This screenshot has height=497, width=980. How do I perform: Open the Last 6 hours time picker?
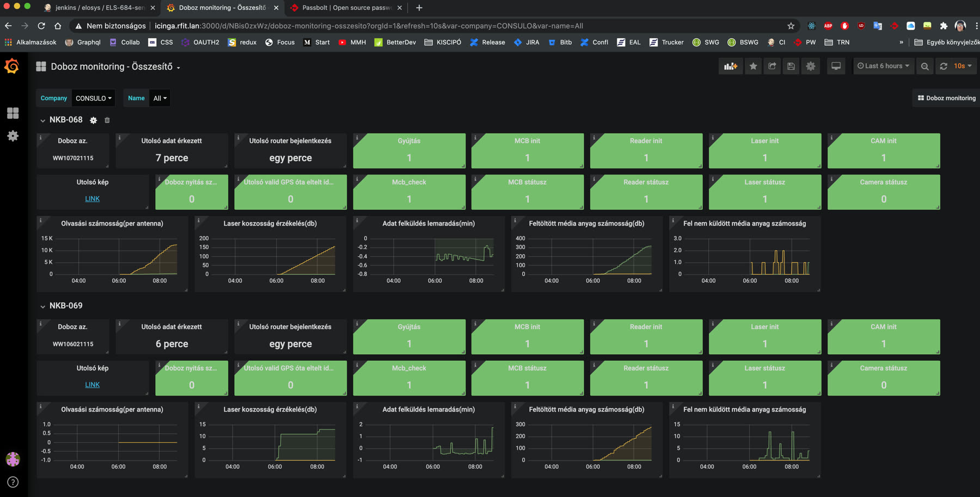[883, 66]
